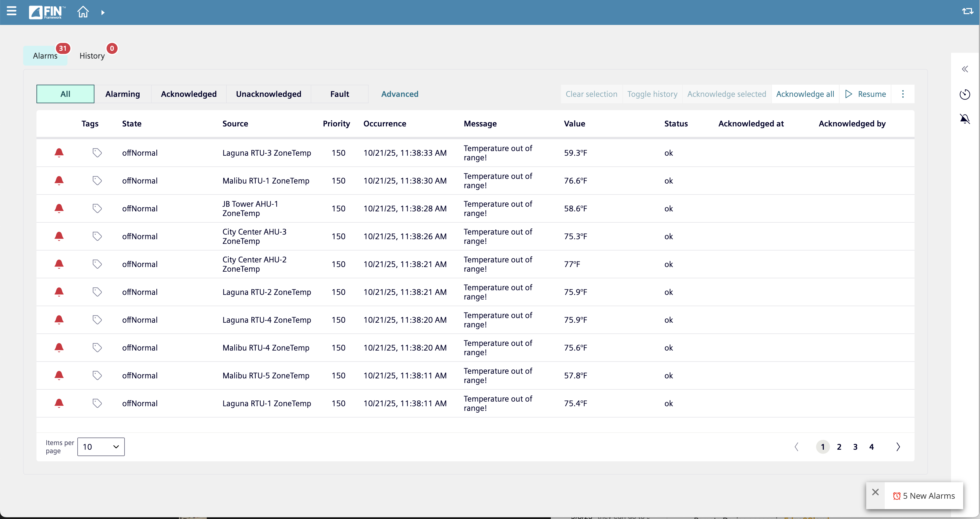Screen dimensions: 980x519
Task: Click the red bell for Laguna RTU-3 ZoneTemp
Action: [x=59, y=153]
